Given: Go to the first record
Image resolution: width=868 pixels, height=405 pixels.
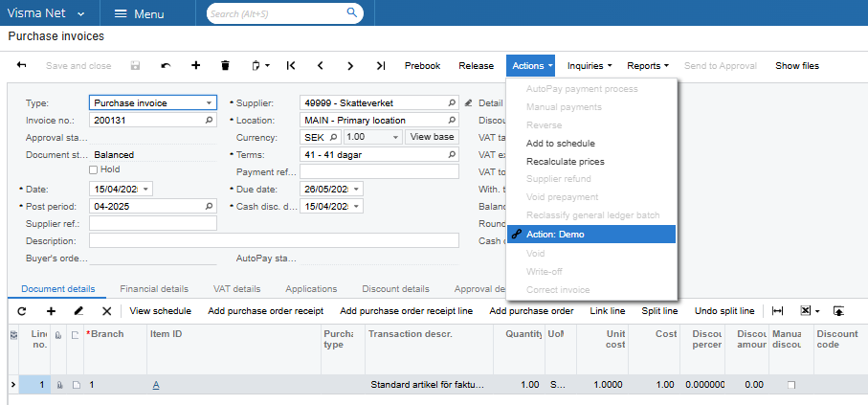Looking at the screenshot, I should pyautogui.click(x=291, y=66).
